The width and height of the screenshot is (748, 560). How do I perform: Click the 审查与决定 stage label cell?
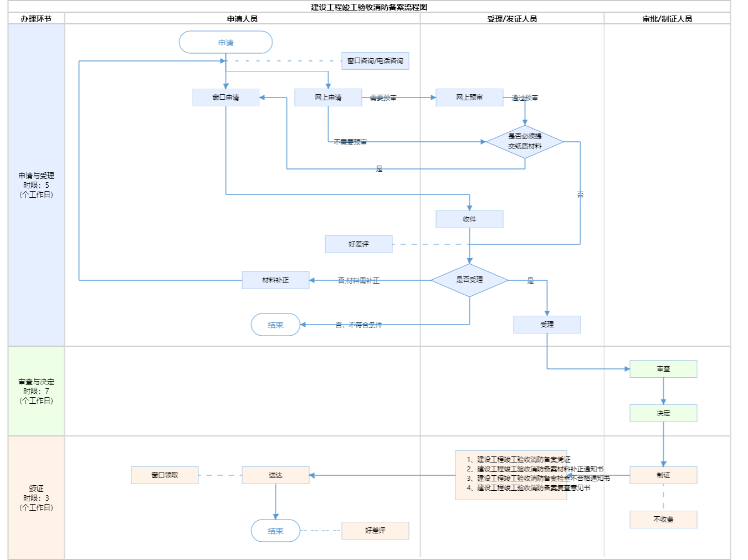point(36,391)
